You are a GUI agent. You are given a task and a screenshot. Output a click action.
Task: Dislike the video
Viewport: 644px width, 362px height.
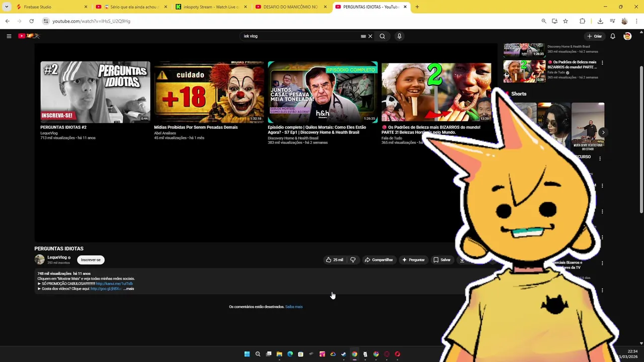tap(353, 260)
